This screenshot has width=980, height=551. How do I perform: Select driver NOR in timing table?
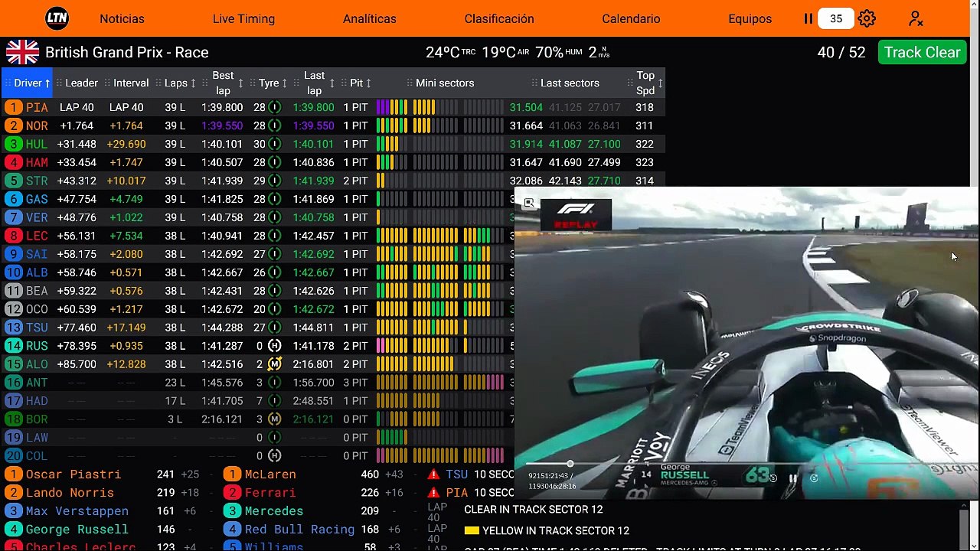point(37,126)
